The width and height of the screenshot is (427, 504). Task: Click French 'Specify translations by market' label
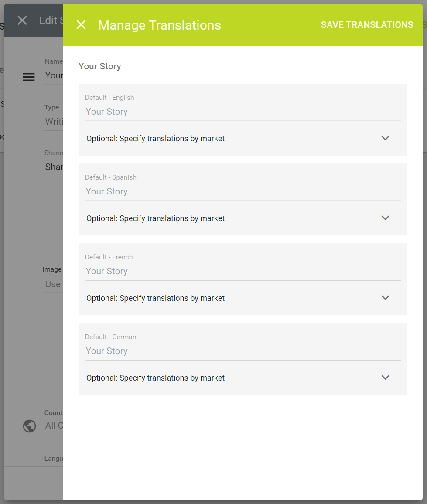pyautogui.click(x=156, y=298)
